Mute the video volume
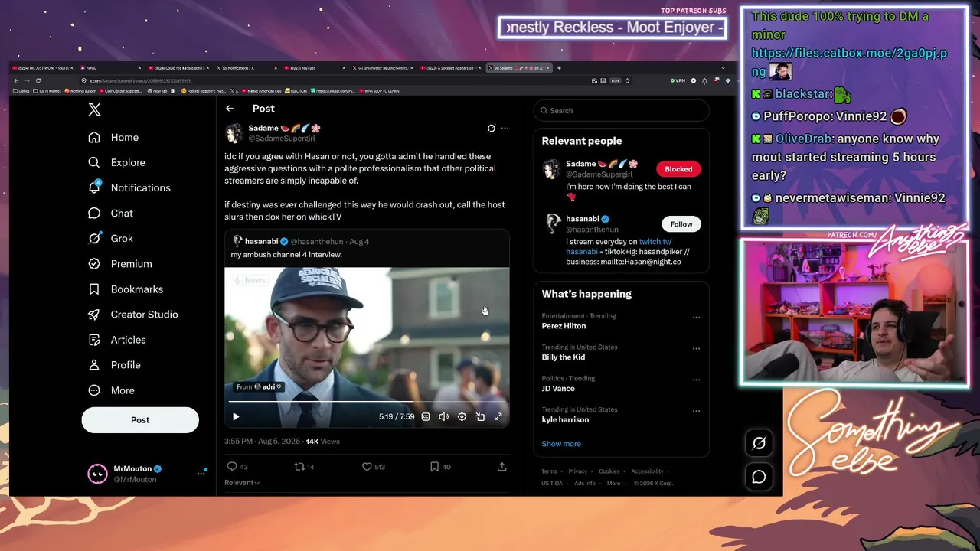This screenshot has width=980, height=551. 443,417
